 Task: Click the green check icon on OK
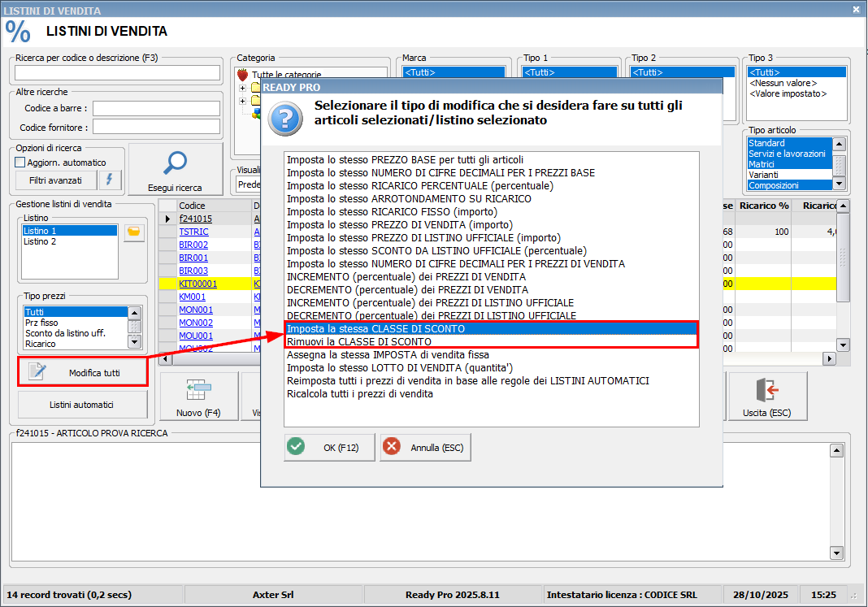pos(296,446)
